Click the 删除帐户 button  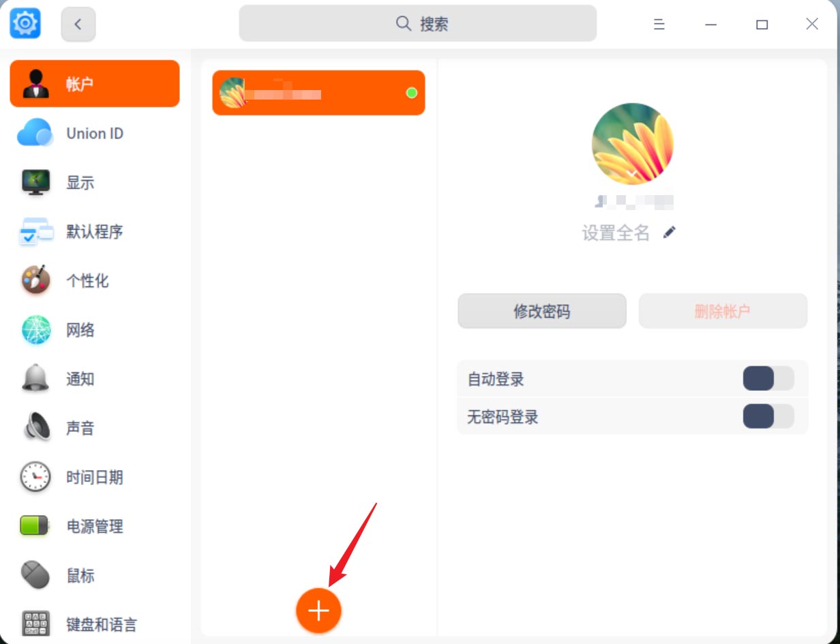coord(723,312)
